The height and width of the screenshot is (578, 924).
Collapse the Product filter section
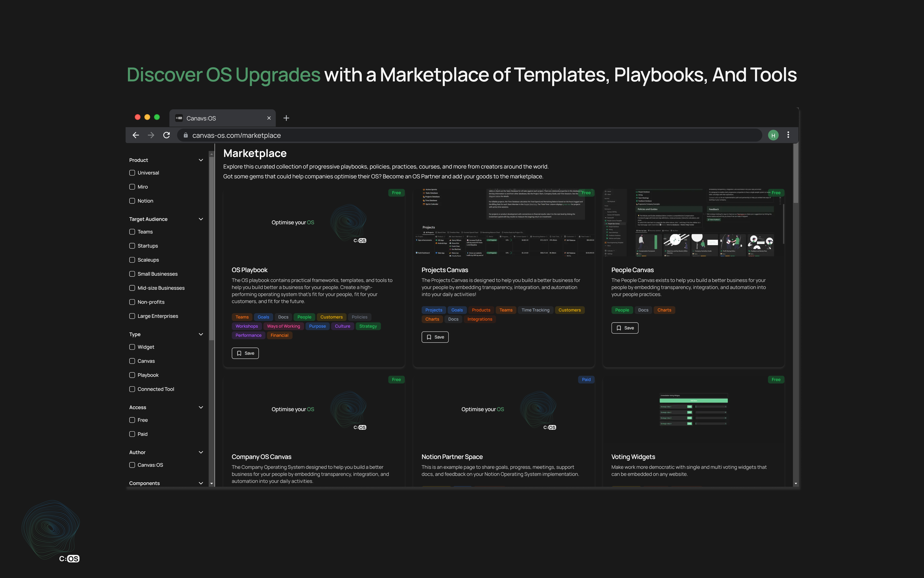tap(201, 160)
